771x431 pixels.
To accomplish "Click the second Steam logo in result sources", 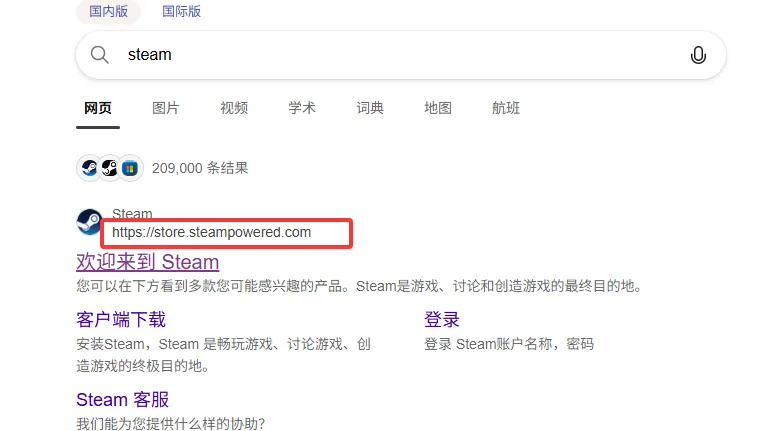I will [x=110, y=168].
